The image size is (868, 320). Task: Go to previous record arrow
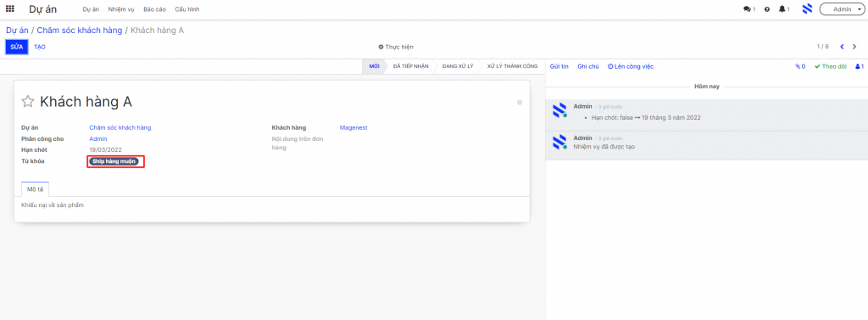[842, 47]
